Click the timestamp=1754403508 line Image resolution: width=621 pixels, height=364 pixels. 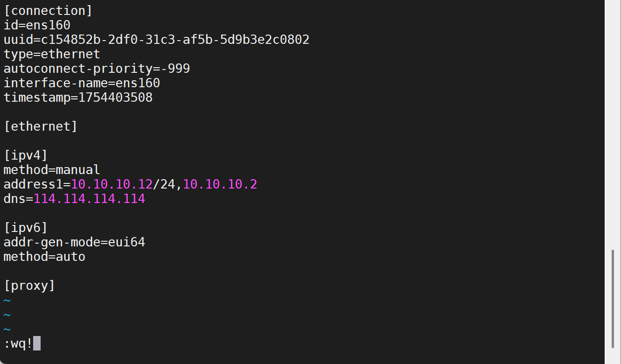78,98
